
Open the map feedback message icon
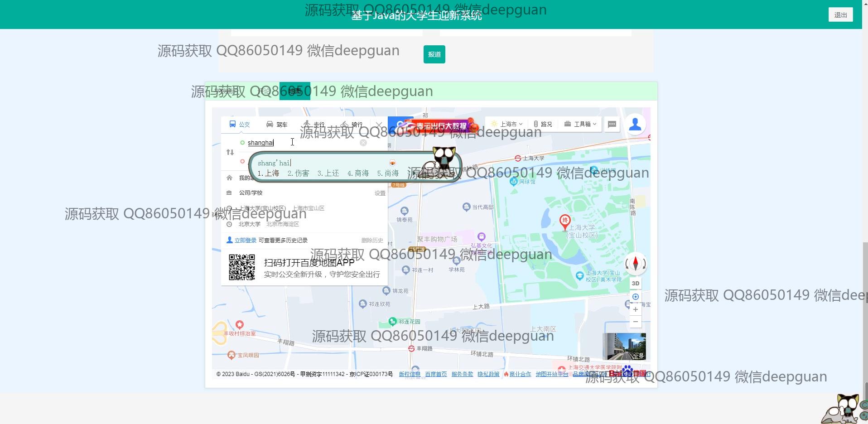pyautogui.click(x=612, y=124)
